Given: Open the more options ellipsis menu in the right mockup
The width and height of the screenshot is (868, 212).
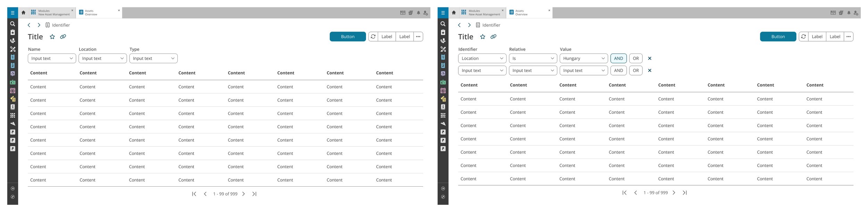Looking at the screenshot, I should point(849,36).
